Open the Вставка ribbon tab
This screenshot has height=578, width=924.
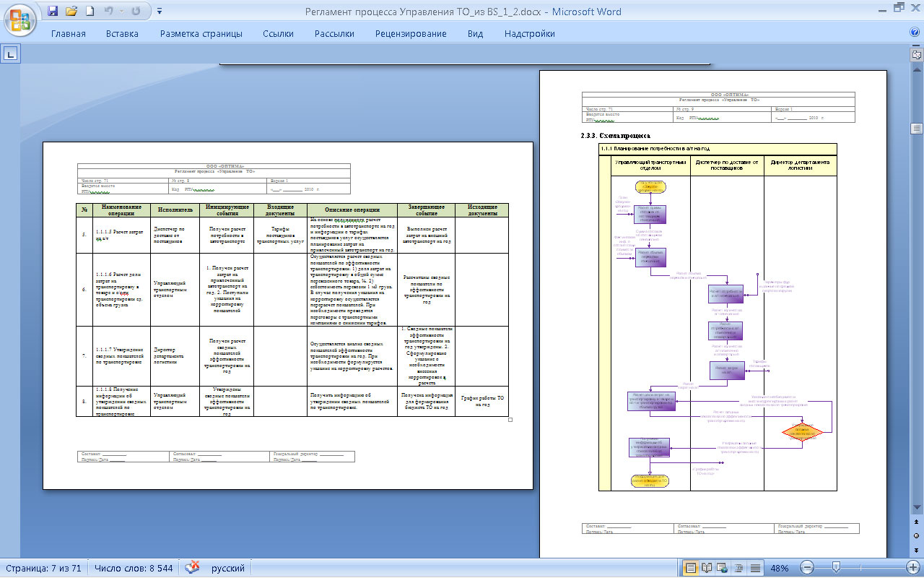(122, 34)
